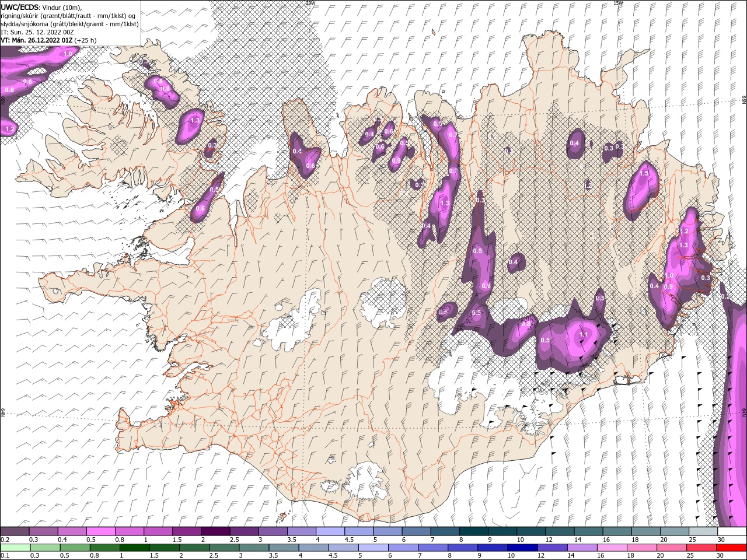Select the violet 14 swatch in bottom legend
Viewport: 747px width, 560px height.
[581, 548]
